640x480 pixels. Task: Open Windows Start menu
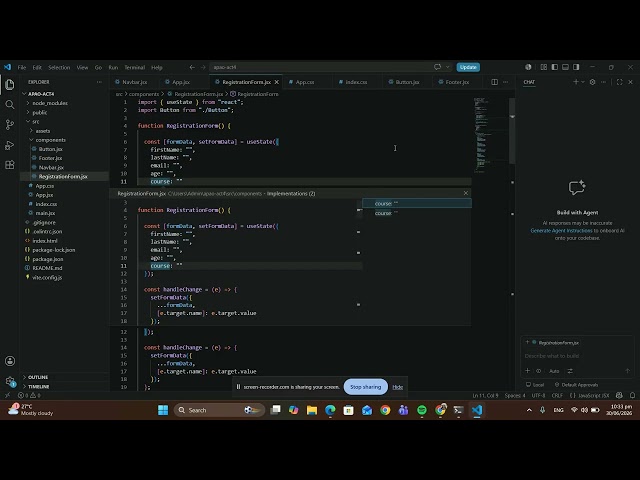163,410
